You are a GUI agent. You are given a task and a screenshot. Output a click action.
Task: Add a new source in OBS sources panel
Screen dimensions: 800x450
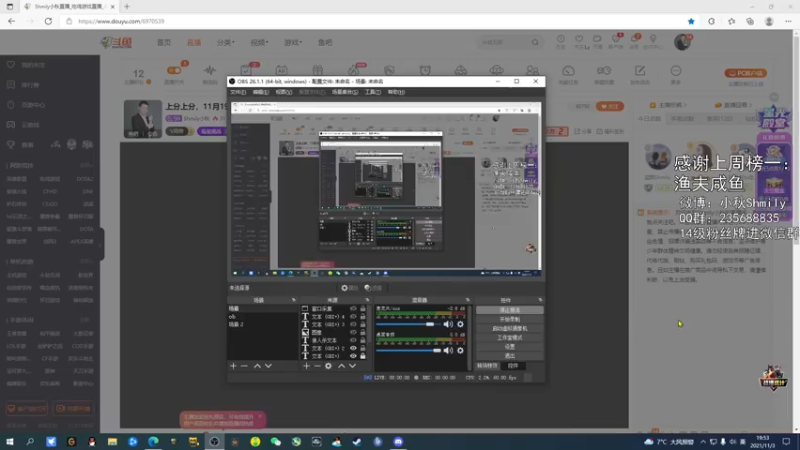pos(306,366)
